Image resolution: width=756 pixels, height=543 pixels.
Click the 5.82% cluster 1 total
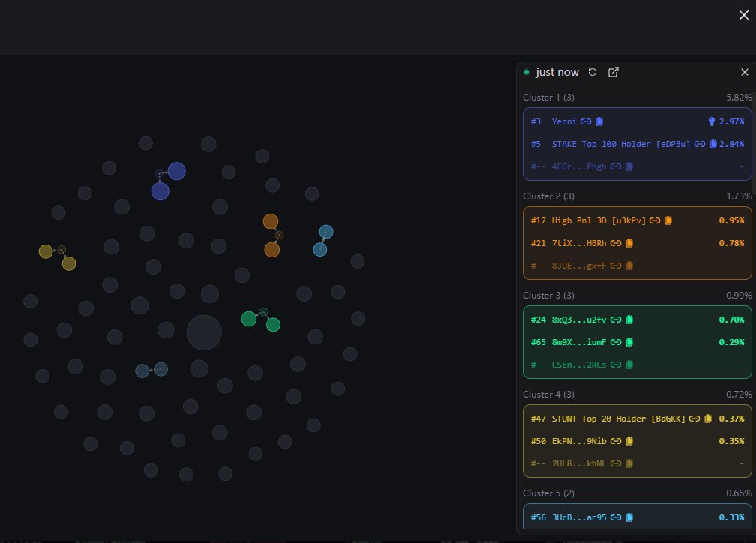(739, 97)
